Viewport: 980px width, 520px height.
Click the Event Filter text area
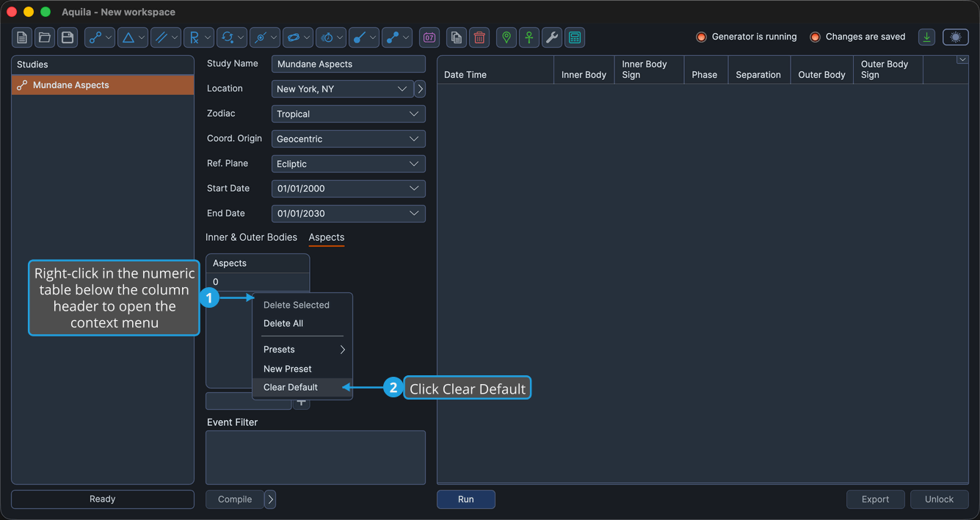(x=316, y=458)
